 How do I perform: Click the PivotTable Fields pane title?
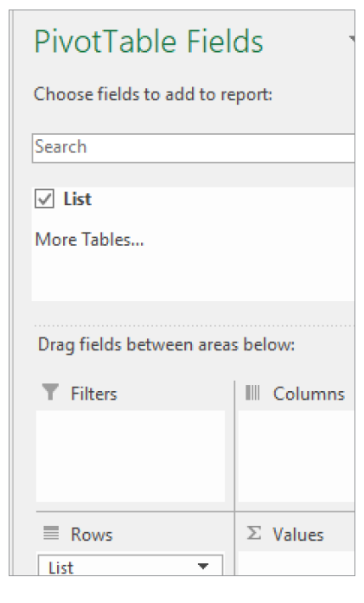pyautogui.click(x=149, y=42)
